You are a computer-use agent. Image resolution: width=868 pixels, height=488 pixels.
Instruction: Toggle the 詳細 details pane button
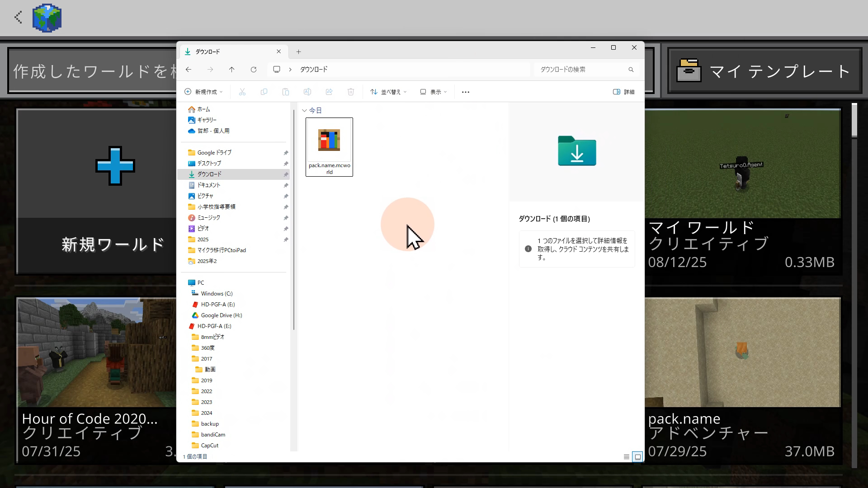(624, 92)
